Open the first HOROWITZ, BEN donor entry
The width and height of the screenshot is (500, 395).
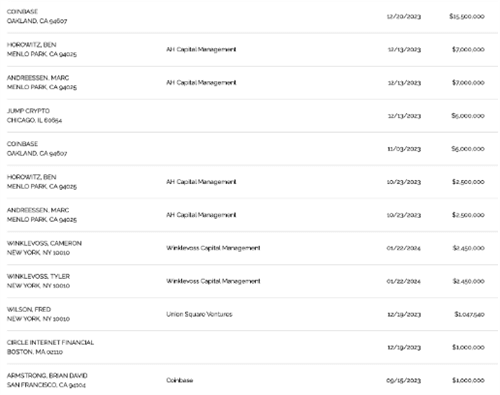tap(32, 45)
